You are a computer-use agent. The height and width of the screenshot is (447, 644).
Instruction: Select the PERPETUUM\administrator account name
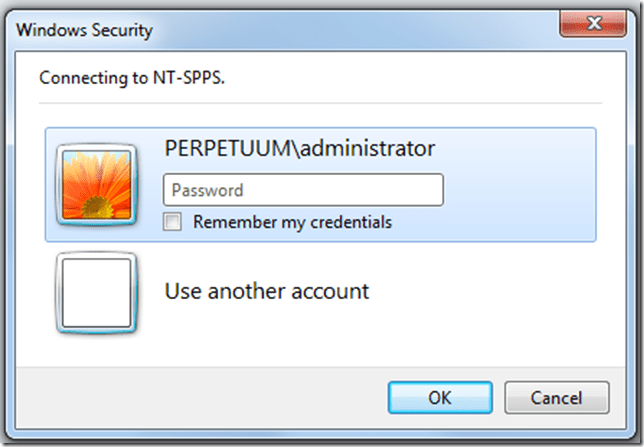tap(299, 148)
